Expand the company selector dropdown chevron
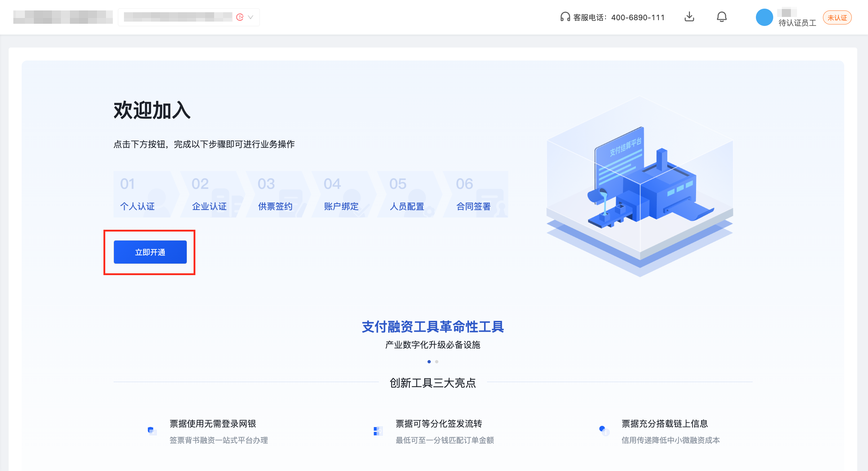The width and height of the screenshot is (868, 471). point(251,17)
